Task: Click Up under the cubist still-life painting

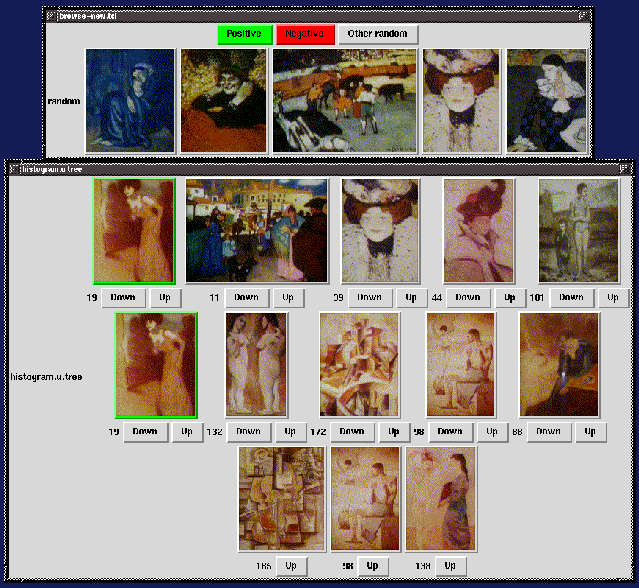Action: click(291, 566)
